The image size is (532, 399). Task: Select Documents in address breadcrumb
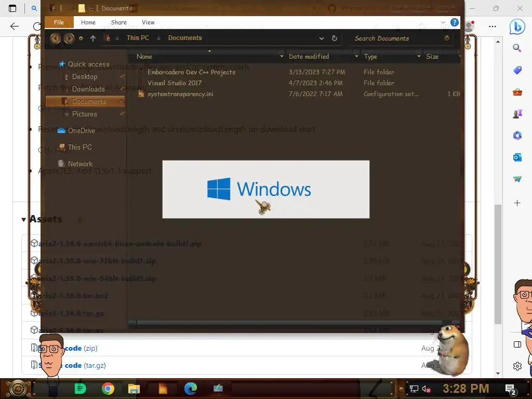click(x=185, y=38)
